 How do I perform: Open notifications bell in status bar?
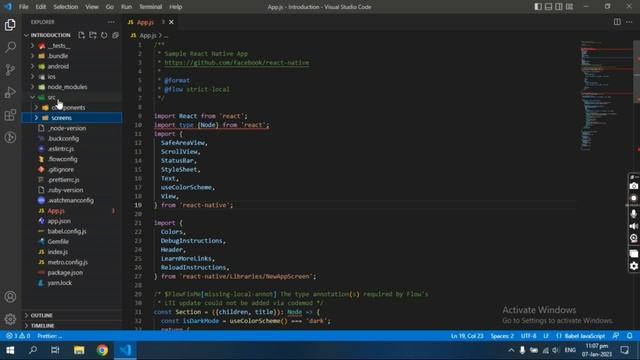point(629,336)
